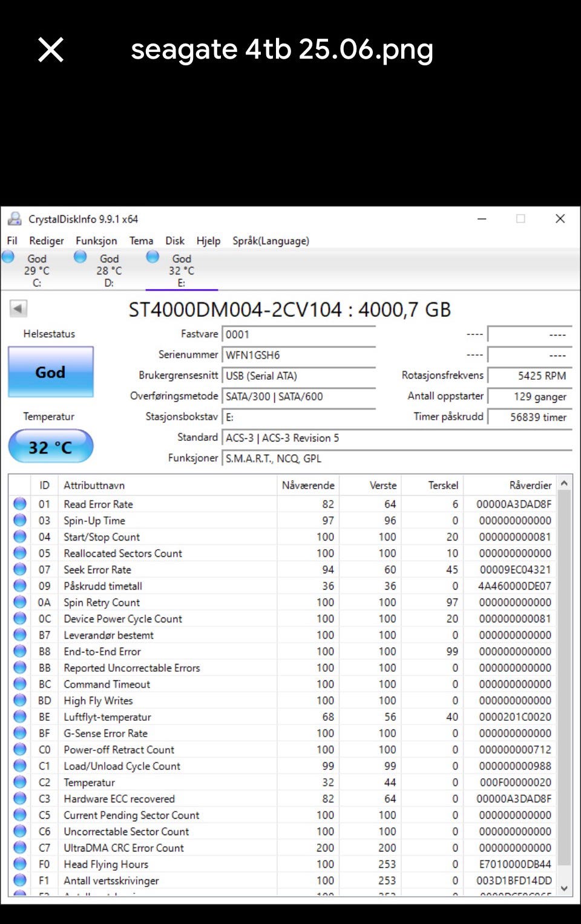
Task: Click the status icon for Read Error Rate
Action: [x=20, y=504]
